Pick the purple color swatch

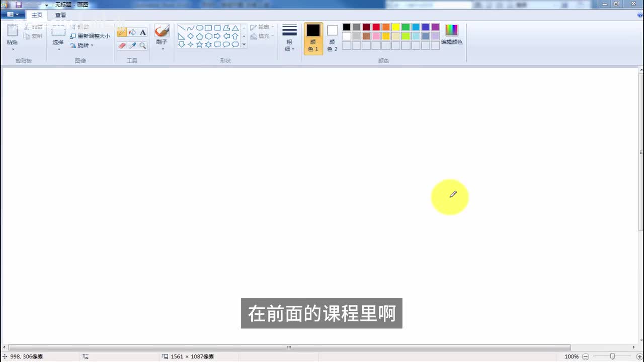pos(435,27)
